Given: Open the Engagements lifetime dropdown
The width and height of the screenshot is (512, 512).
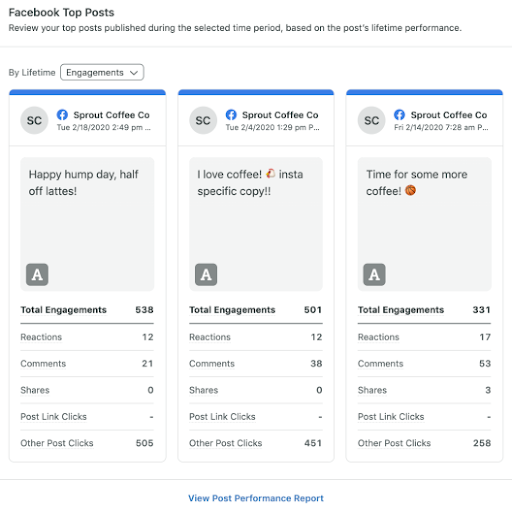Looking at the screenshot, I should click(x=102, y=72).
